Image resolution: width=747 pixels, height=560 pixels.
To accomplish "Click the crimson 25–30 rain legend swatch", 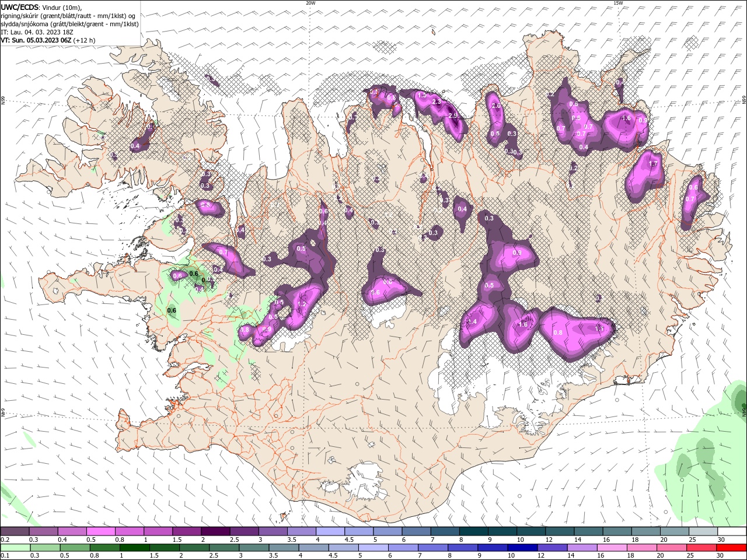I will (701, 548).
